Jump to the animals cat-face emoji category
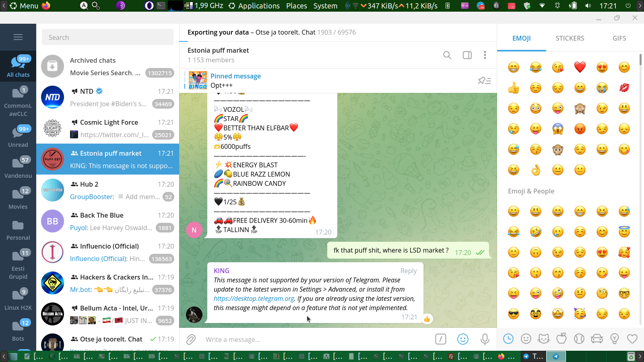 coord(544,339)
